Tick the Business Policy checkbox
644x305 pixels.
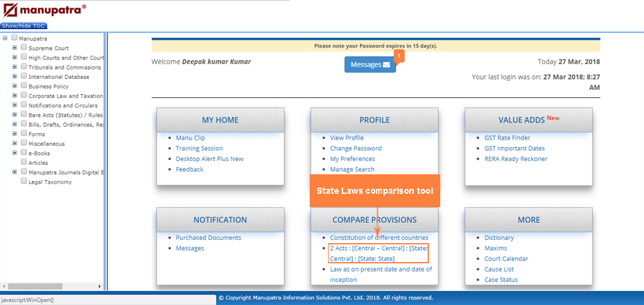[24, 86]
